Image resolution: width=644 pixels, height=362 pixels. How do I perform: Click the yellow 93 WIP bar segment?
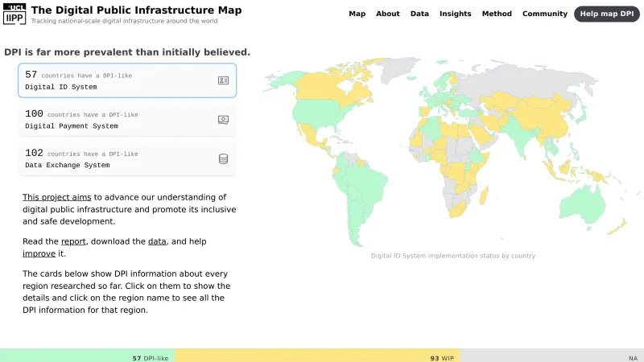(316, 356)
